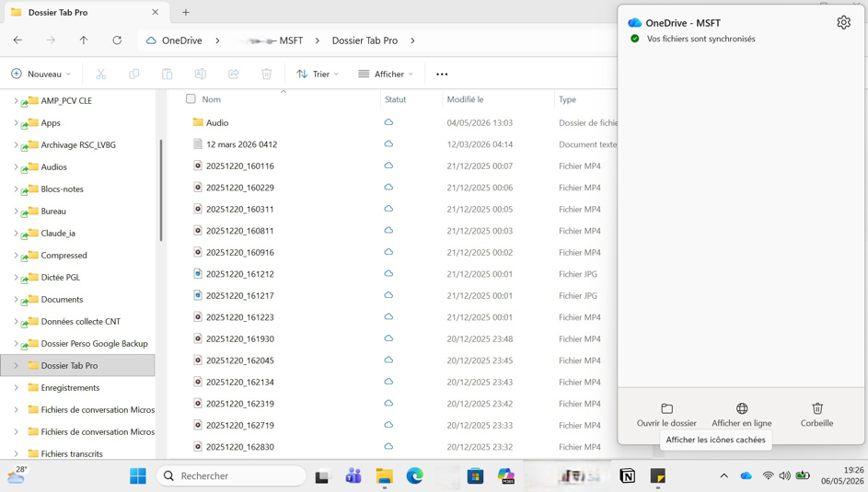This screenshot has height=492, width=868.
Task: Click the Delete trash icon in the toolbar
Action: [x=266, y=74]
